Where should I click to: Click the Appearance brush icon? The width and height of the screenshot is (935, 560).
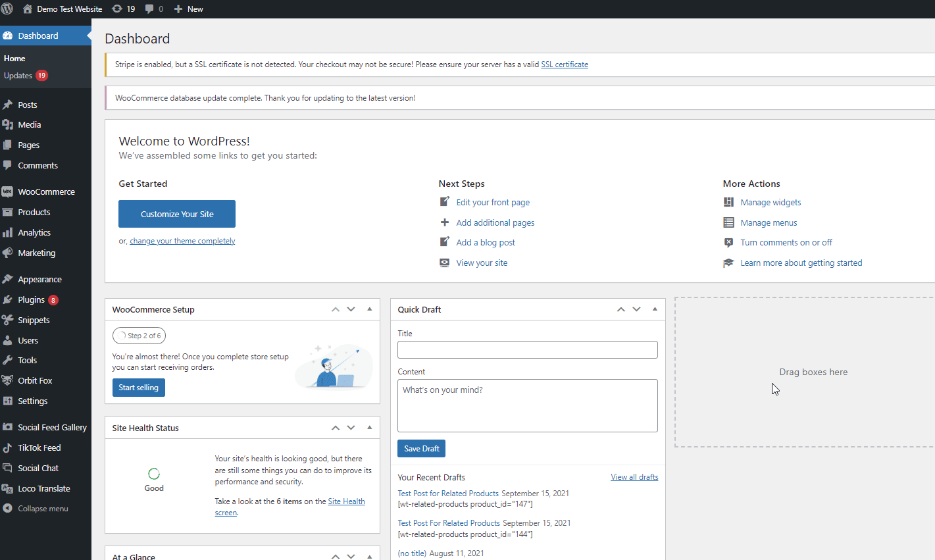click(x=8, y=279)
